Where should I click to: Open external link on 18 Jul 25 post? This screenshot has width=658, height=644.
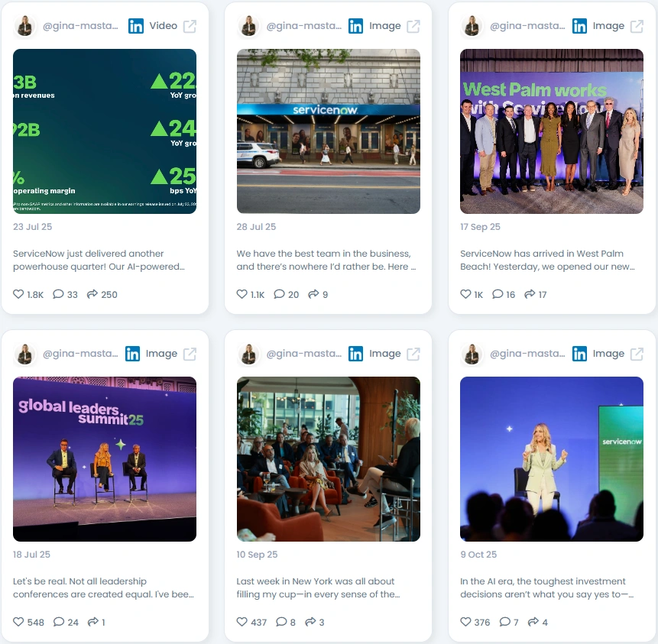(x=190, y=354)
